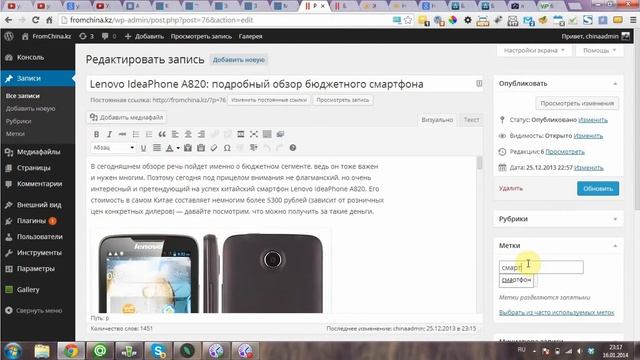This screenshot has height=360, width=640.
Task: Apply strikethrough formatting
Action: (x=122, y=134)
